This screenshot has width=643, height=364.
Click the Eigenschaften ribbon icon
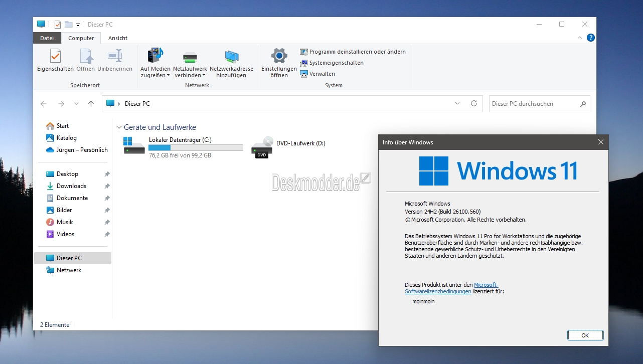[x=55, y=56]
